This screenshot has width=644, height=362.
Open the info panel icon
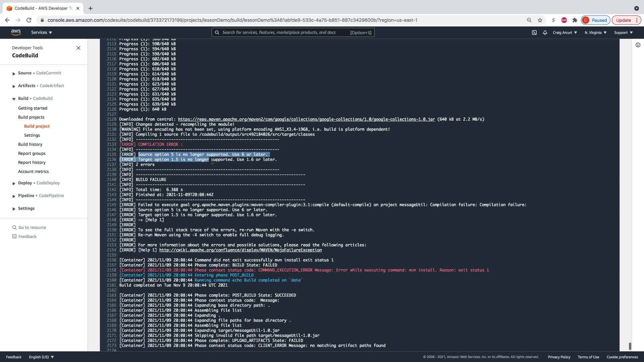pos(638,45)
